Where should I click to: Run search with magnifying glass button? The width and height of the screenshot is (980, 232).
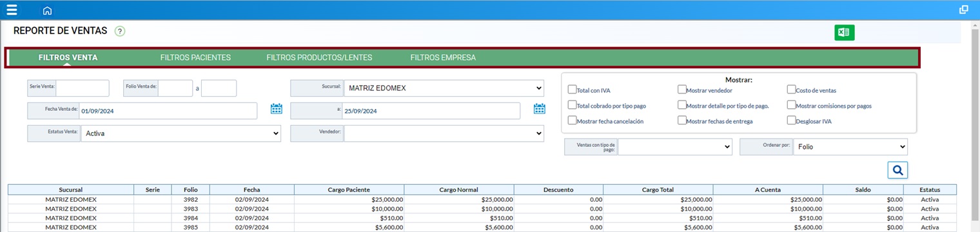tap(897, 169)
